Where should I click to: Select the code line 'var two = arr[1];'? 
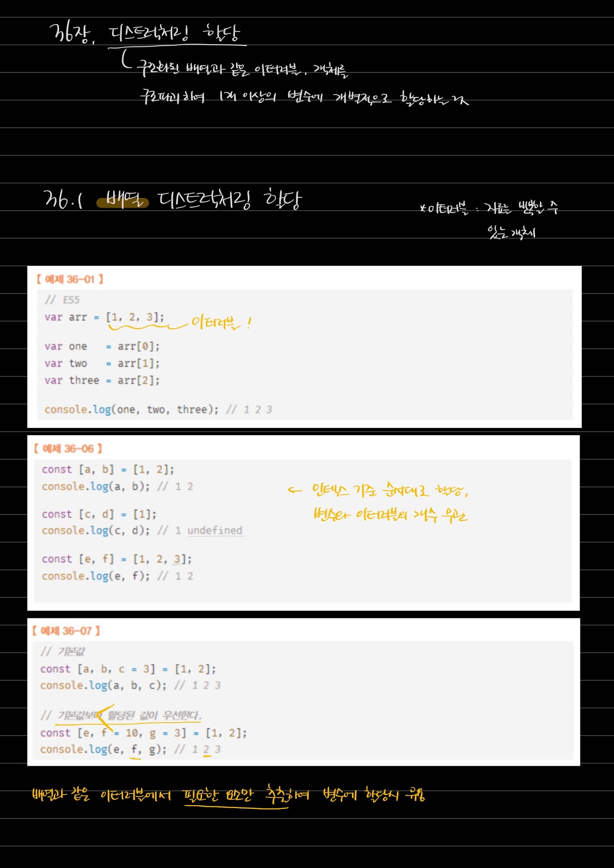[102, 363]
